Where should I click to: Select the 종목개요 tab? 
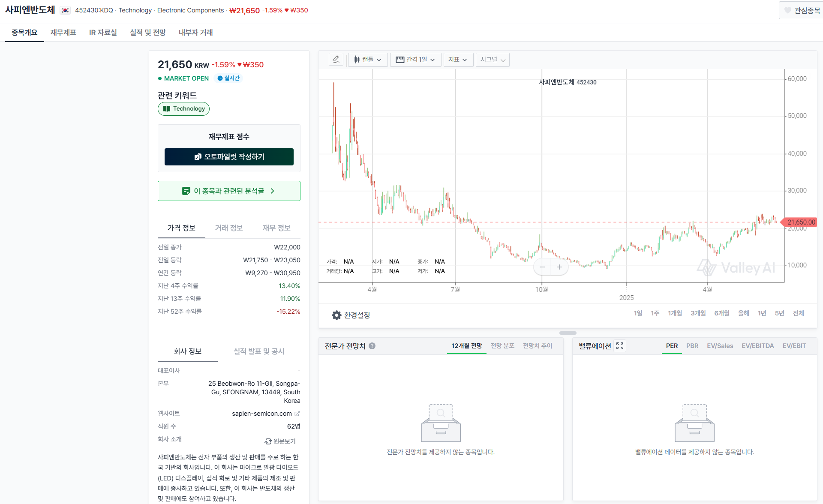(x=24, y=33)
